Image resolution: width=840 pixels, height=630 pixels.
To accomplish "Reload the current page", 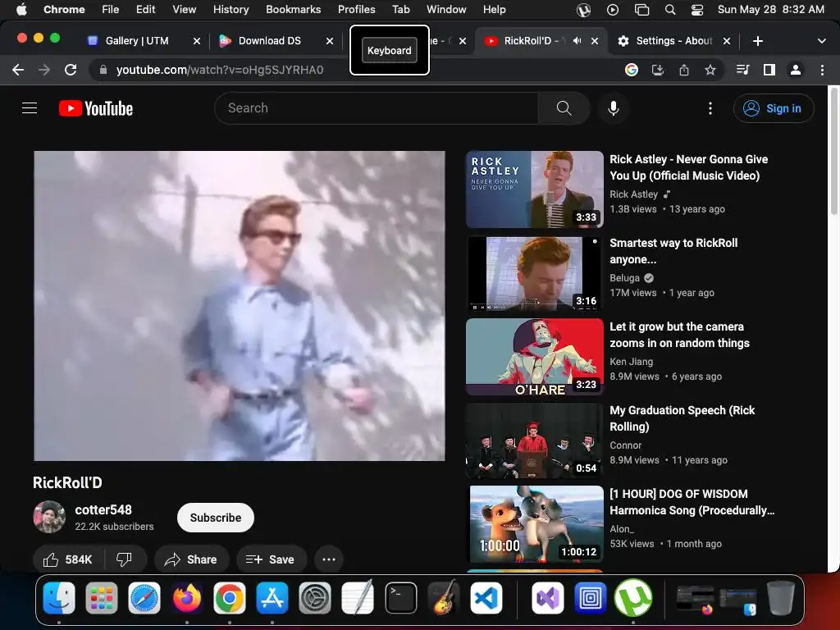I will (x=71, y=70).
